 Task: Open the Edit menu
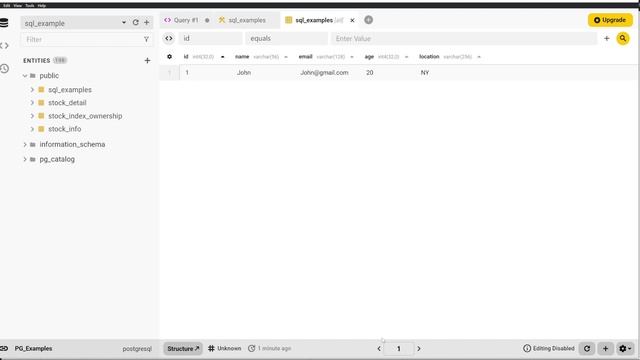[x=7, y=6]
